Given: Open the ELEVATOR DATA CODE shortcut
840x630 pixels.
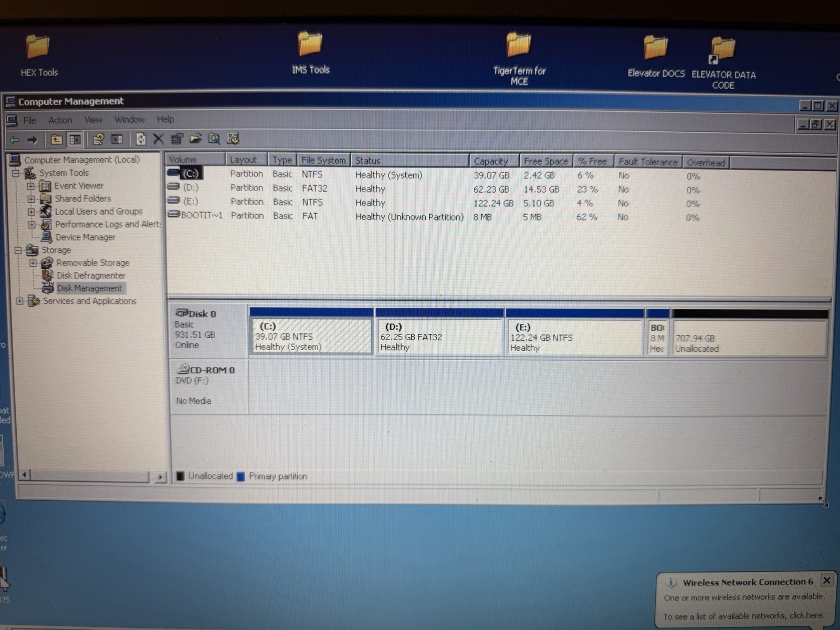Looking at the screenshot, I should click(723, 63).
